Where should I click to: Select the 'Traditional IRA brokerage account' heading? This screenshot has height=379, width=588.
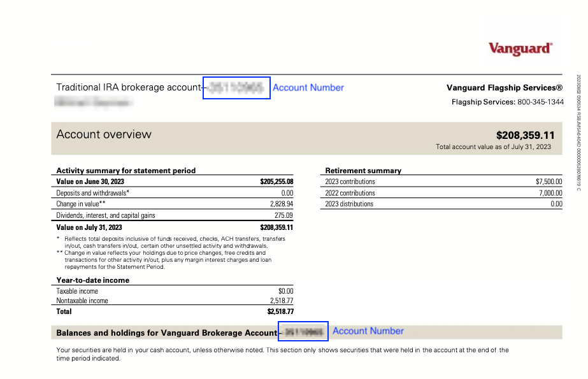pos(129,87)
